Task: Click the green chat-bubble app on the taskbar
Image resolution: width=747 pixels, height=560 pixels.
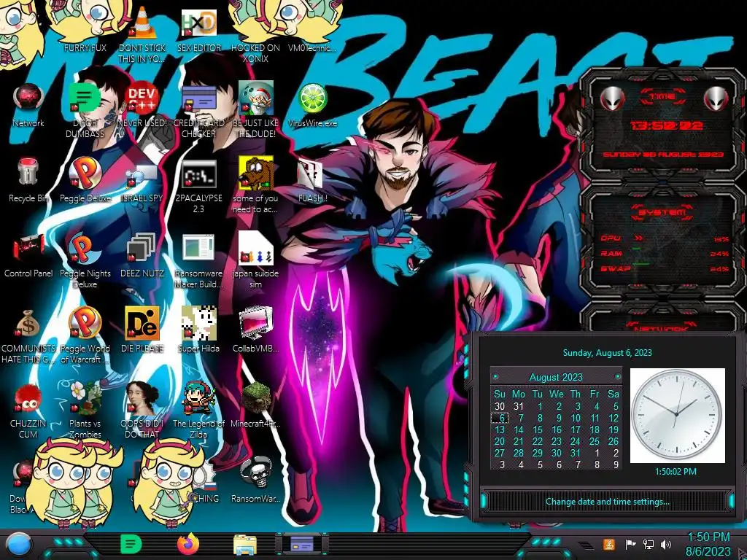Action: (x=131, y=544)
